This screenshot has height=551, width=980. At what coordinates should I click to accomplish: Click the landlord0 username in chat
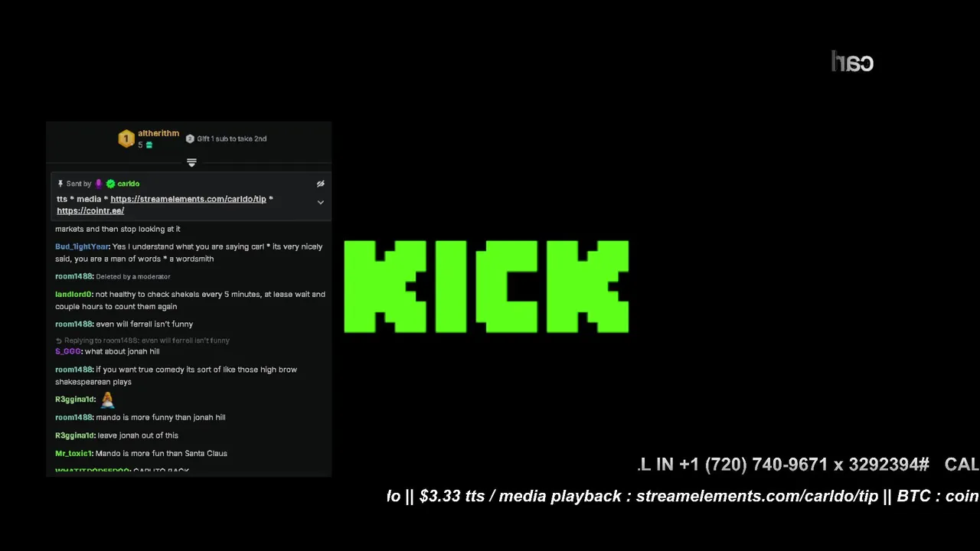73,294
